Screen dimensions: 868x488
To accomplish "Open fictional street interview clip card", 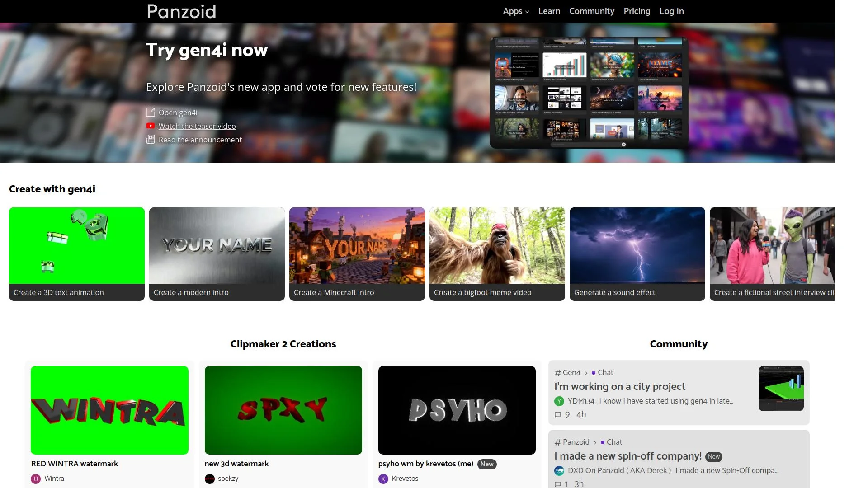I will pyautogui.click(x=772, y=254).
